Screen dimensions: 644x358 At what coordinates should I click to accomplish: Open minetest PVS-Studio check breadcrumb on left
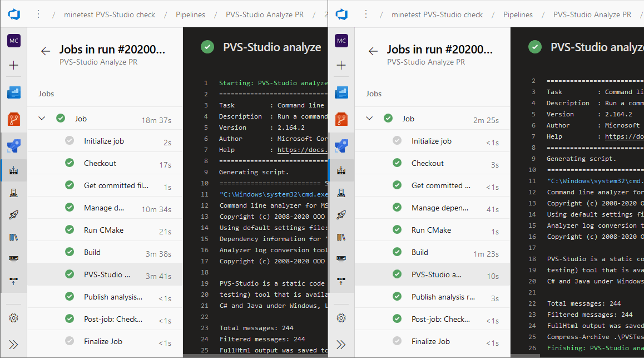pos(109,15)
